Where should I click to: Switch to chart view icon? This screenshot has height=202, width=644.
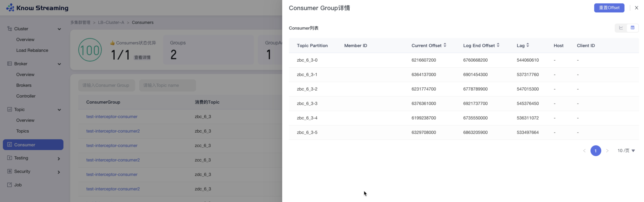[x=621, y=28]
